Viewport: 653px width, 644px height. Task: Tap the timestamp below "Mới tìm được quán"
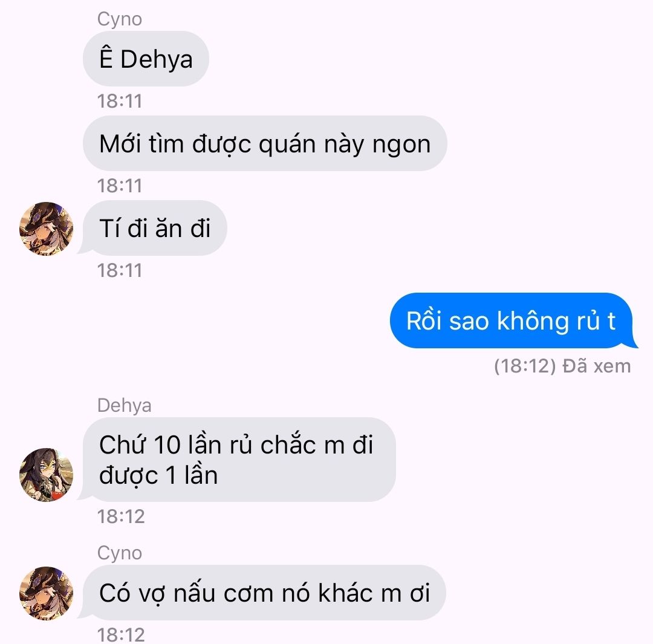click(x=120, y=186)
